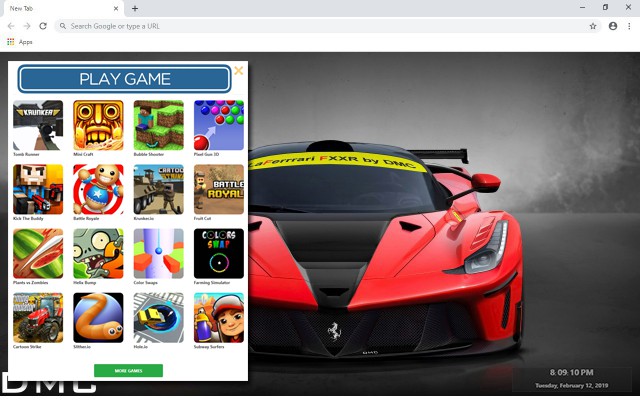Viewport: 640px width, 400px height.
Task: Open the helix tower ball game icon
Action: click(x=159, y=253)
